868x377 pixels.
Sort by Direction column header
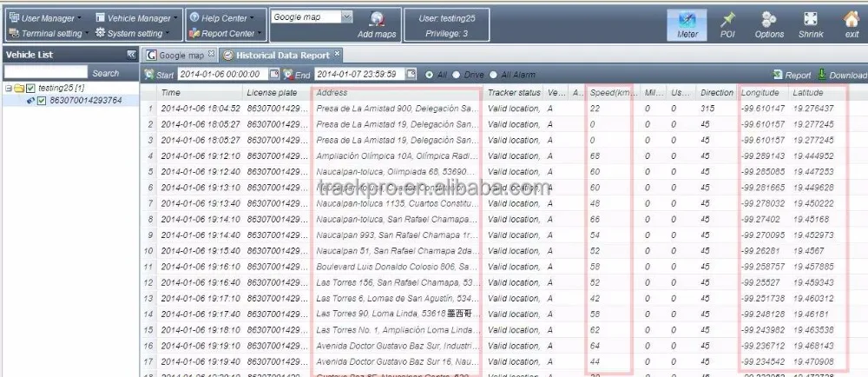point(717,92)
